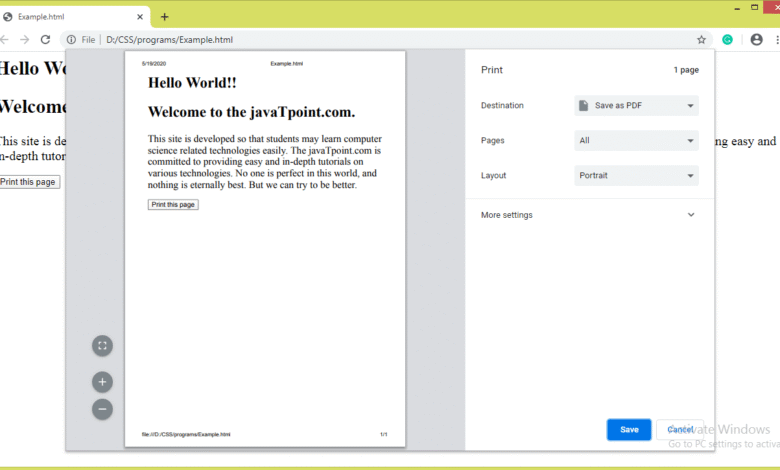Cancel the print dialog
Screen dimensions: 780x470
click(680, 429)
